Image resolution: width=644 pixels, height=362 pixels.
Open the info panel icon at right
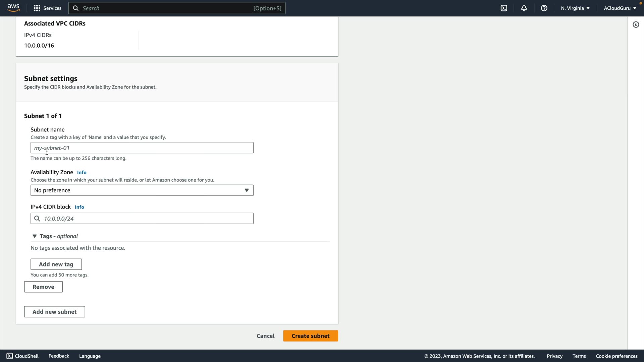tap(636, 24)
